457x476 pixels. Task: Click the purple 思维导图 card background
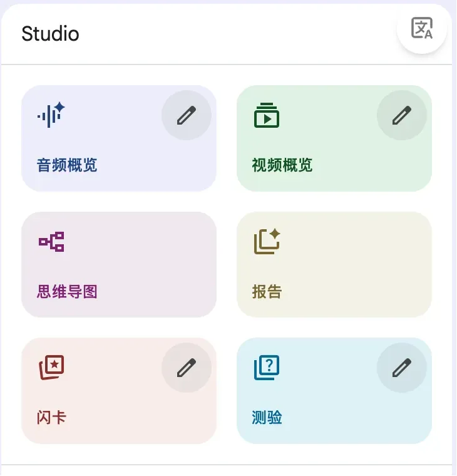(x=144, y=263)
